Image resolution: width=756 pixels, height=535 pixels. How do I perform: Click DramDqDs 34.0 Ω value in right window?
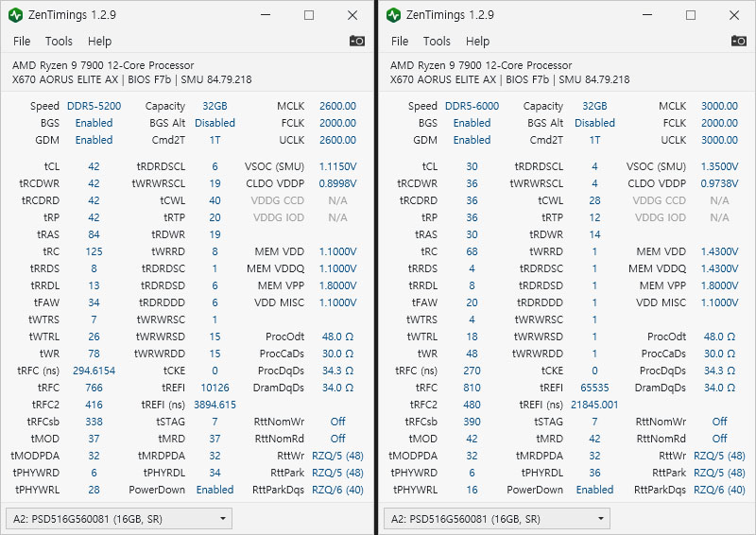[719, 388]
